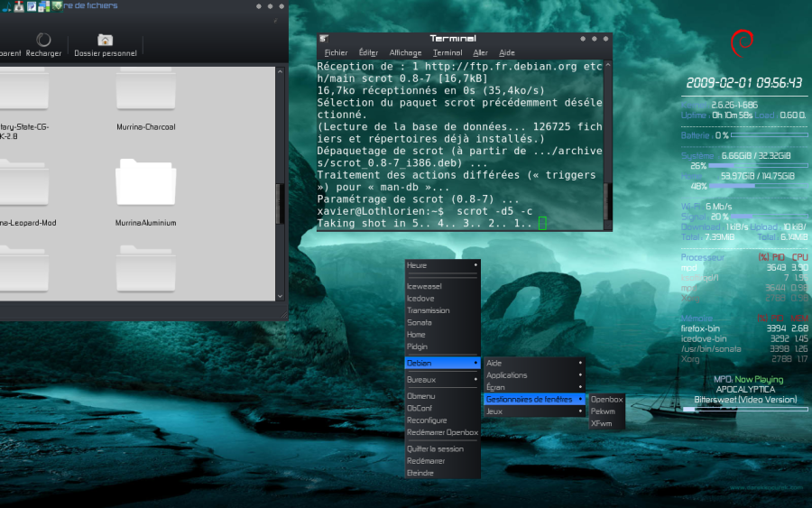Click the terminal command line 'scrot -d5 -c'
The image size is (812, 508).
click(494, 211)
